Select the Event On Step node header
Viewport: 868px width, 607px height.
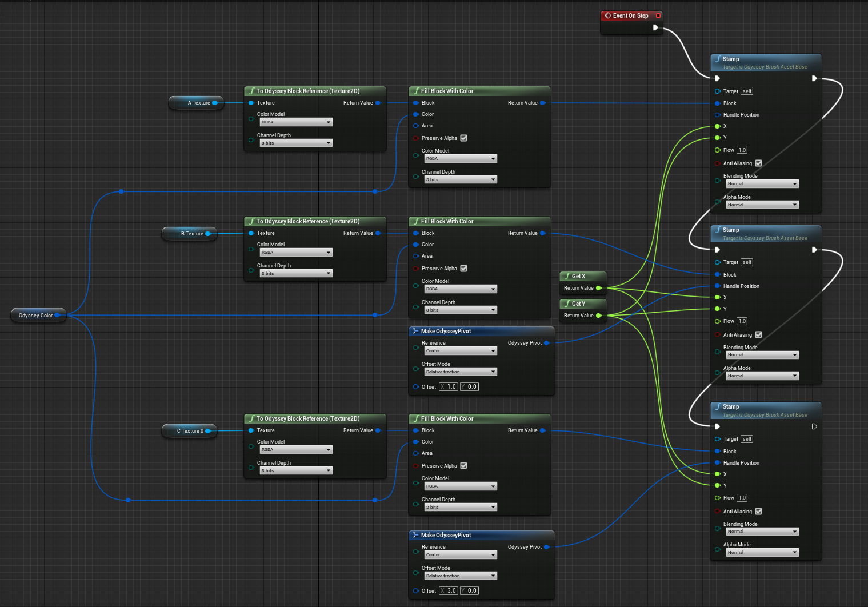(x=630, y=16)
